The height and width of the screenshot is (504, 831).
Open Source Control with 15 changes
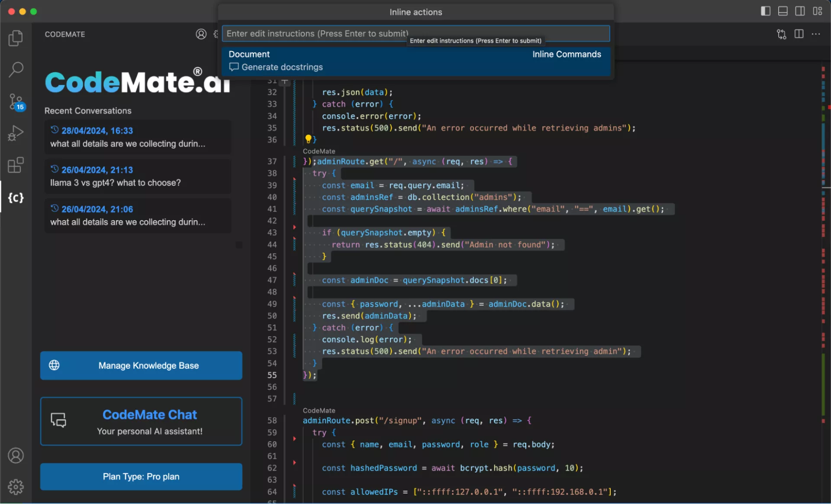tap(16, 101)
